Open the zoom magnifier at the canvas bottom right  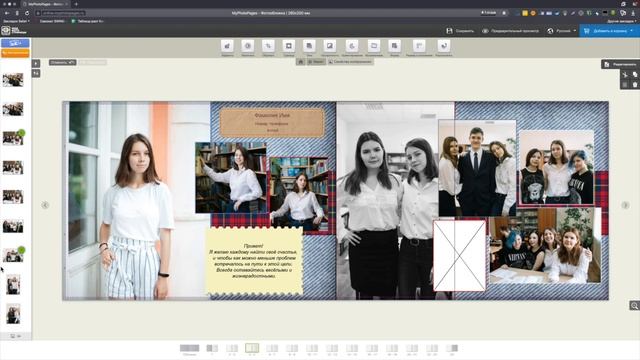pyautogui.click(x=634, y=306)
